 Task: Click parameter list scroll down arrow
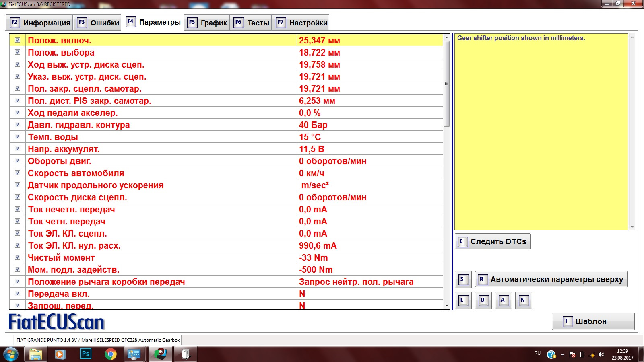pos(446,306)
